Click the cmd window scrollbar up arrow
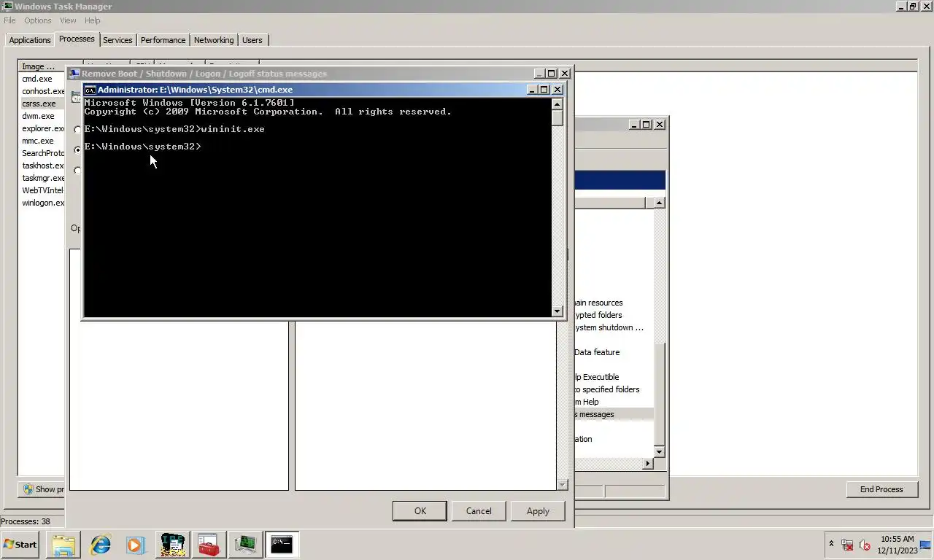The height and width of the screenshot is (560, 934). 557,104
